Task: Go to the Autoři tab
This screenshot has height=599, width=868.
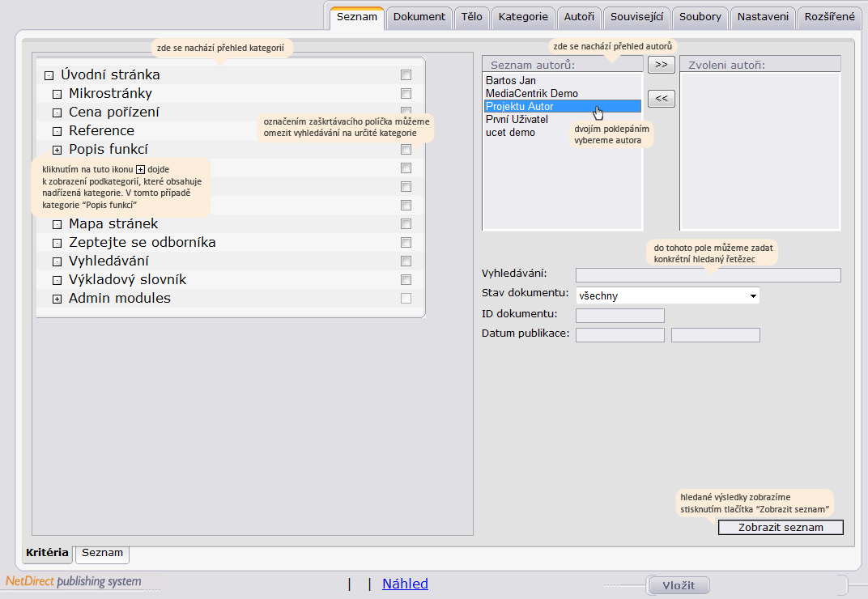Action: click(579, 17)
